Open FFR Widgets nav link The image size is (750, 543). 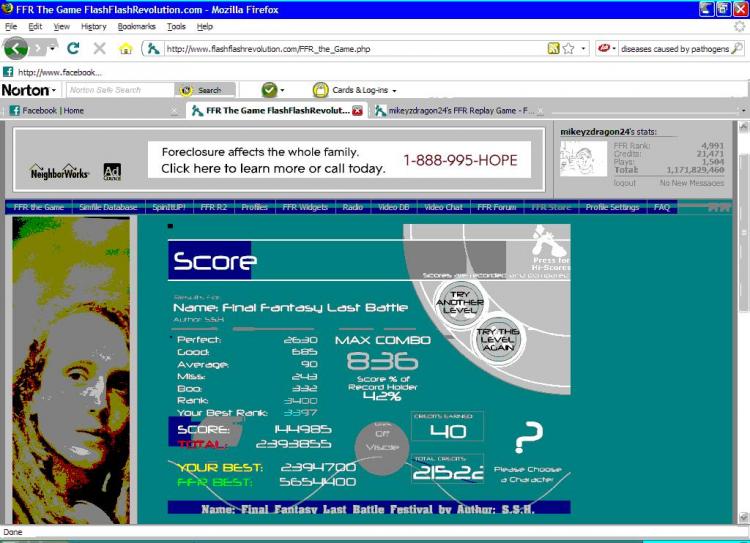point(305,207)
